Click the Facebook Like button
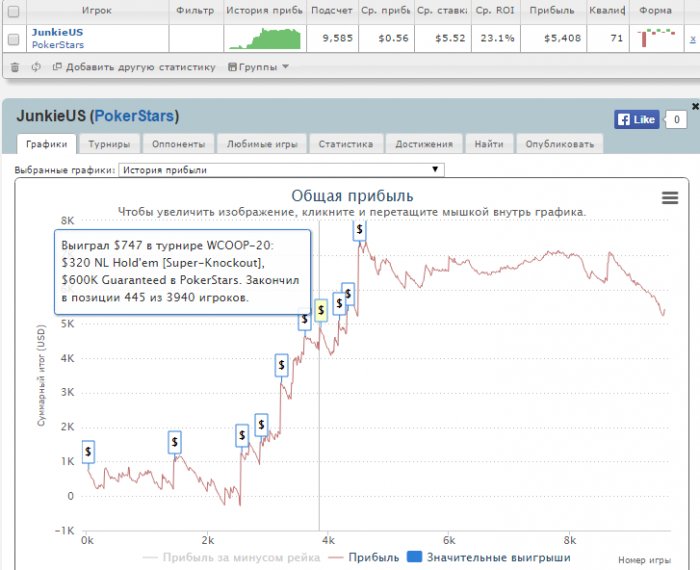This screenshot has height=570, width=700. pyautogui.click(x=636, y=120)
